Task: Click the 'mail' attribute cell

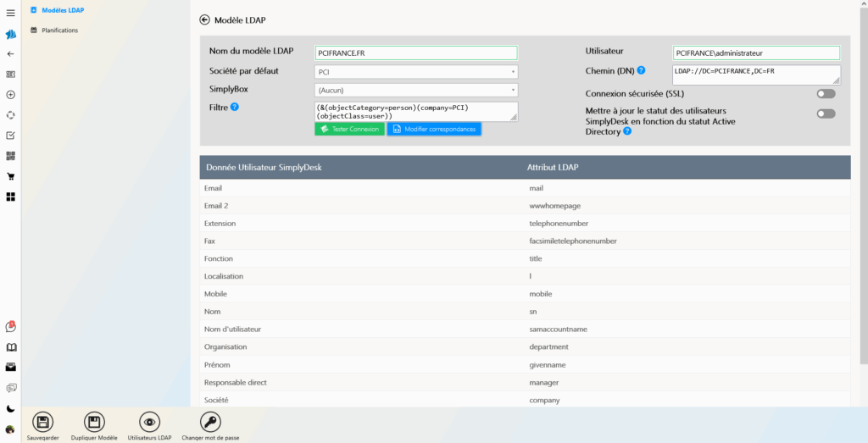Action: [537, 188]
